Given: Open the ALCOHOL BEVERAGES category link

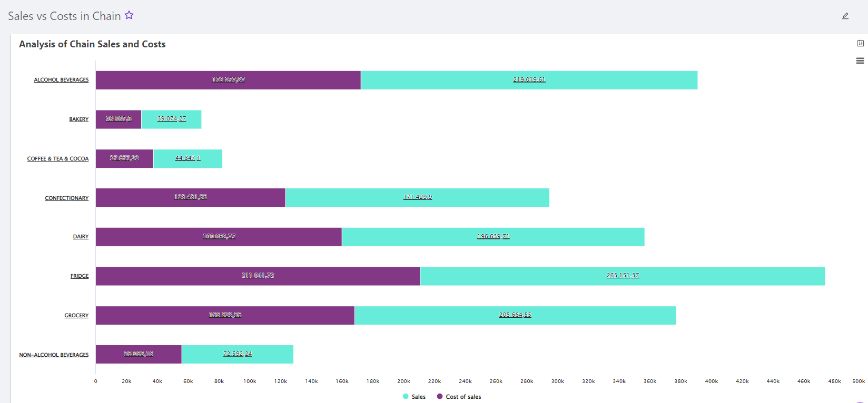Looking at the screenshot, I should (x=61, y=80).
